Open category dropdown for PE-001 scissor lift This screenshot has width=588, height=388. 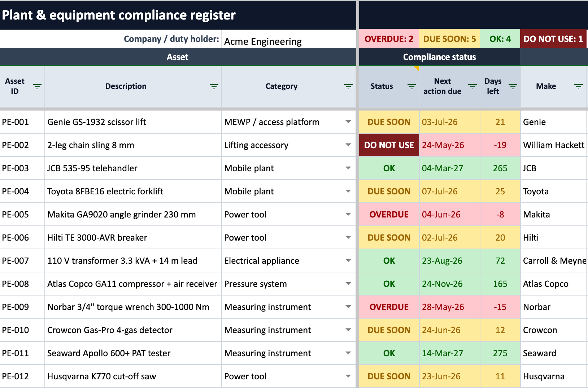(348, 122)
